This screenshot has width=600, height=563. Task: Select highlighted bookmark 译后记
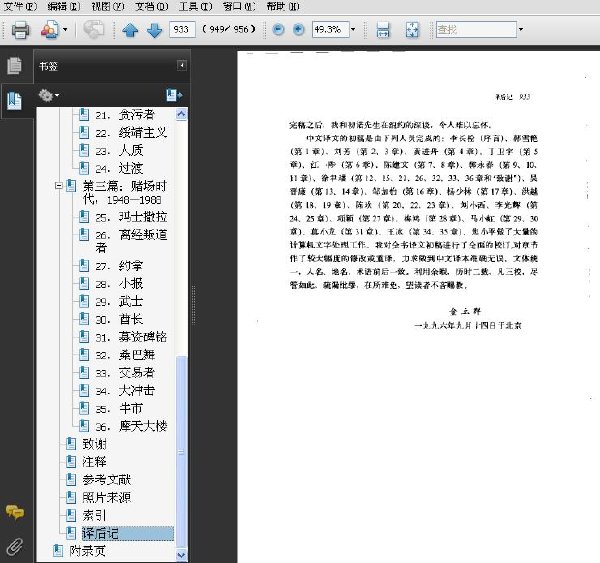tap(127, 533)
